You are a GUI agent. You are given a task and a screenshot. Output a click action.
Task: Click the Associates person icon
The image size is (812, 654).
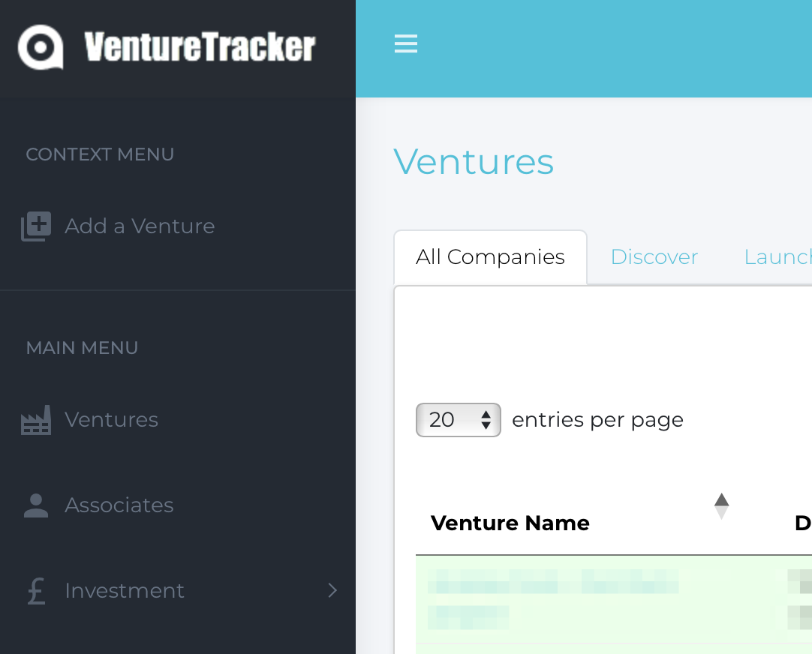(36, 505)
